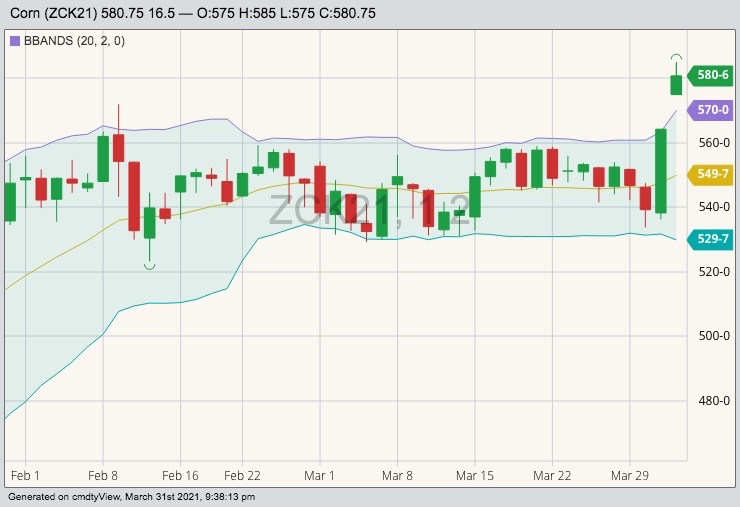Screen dimensions: 740x507
Task: Click the high marker arc above last candle
Action: 676,57
